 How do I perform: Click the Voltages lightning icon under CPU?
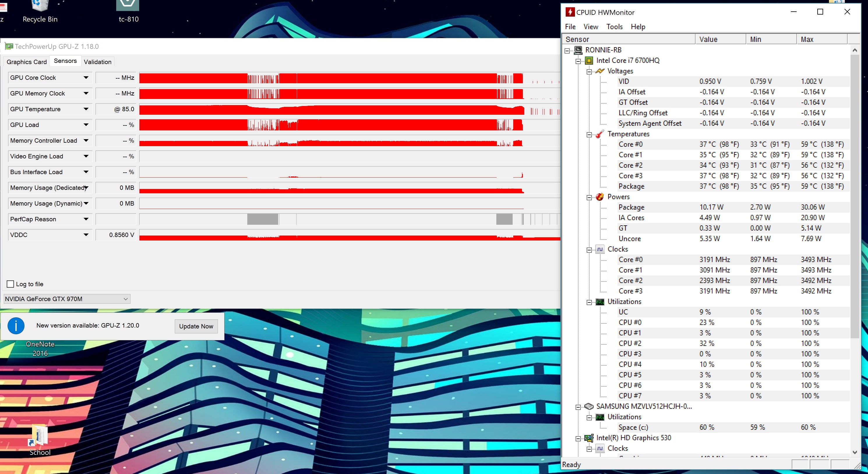(x=600, y=71)
